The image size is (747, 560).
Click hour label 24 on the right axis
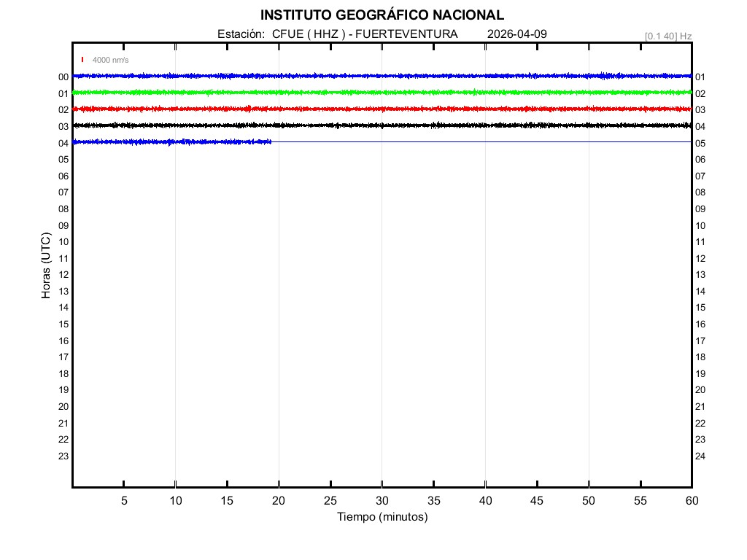(700, 456)
